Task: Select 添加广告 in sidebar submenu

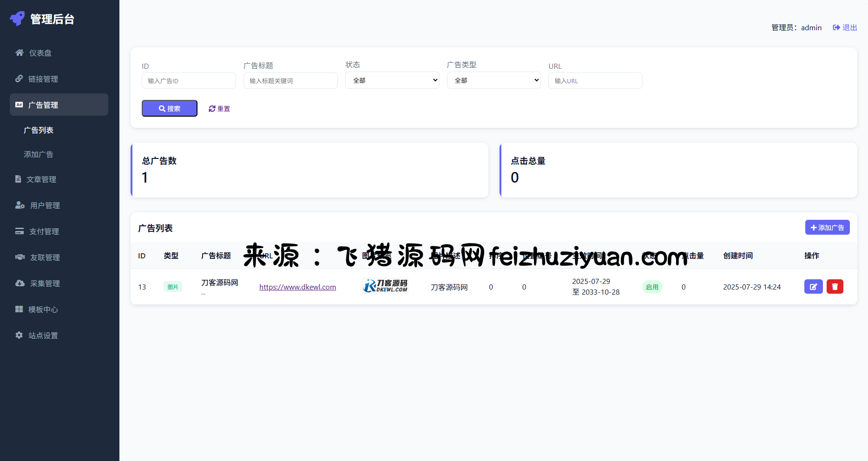Action: [x=39, y=154]
